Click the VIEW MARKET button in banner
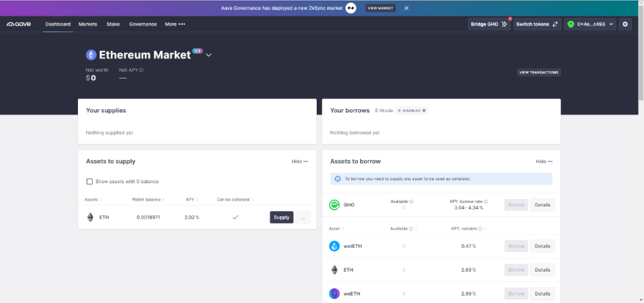This screenshot has height=303, width=644. [380, 7]
